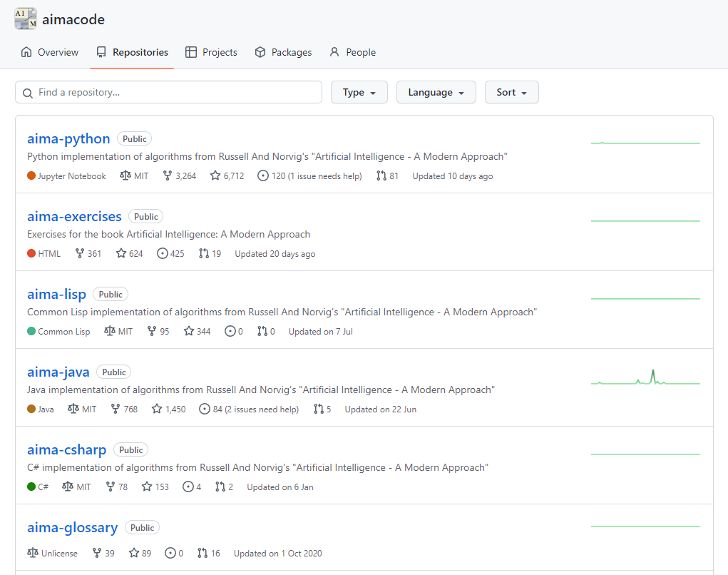This screenshot has height=575, width=728.
Task: Click the issues icon for aima-csharp
Action: (188, 487)
